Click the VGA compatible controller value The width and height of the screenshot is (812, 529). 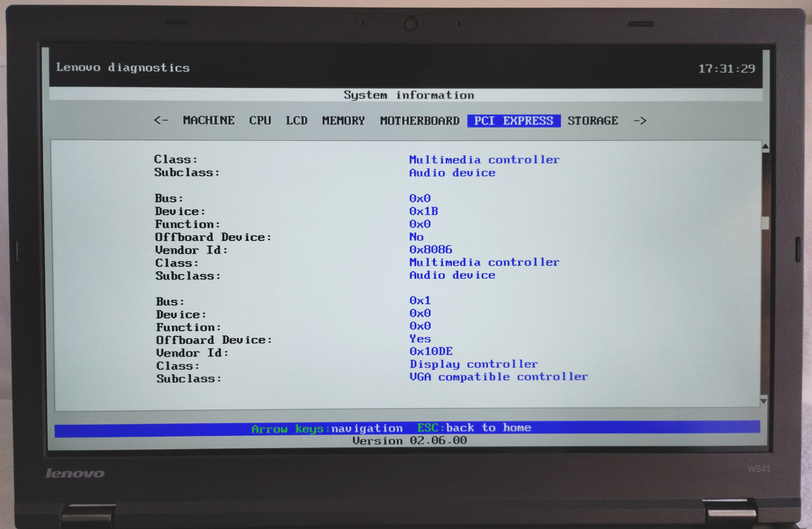tap(499, 377)
